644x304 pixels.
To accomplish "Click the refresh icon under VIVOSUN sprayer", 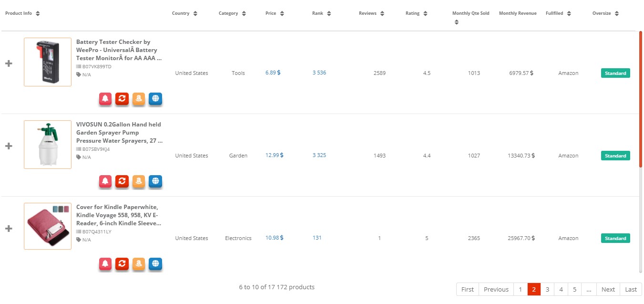I will tap(122, 181).
